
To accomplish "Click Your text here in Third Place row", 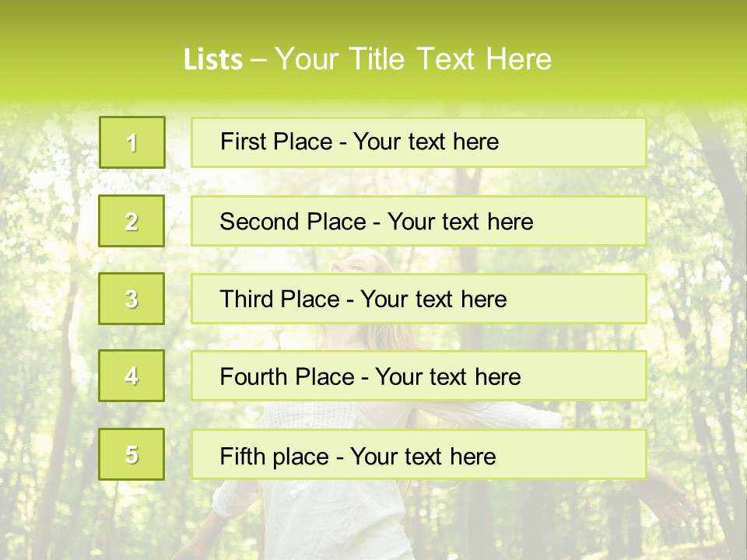I will pos(433,299).
